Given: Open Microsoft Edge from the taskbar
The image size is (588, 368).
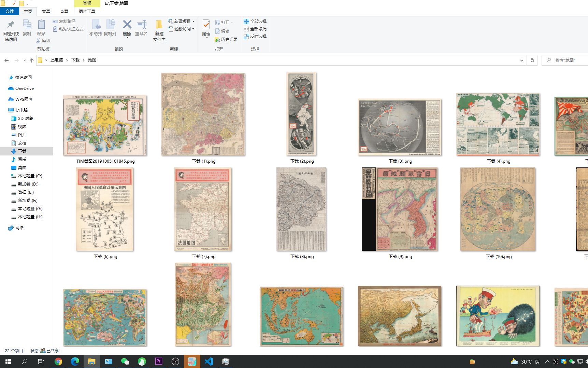Looking at the screenshot, I should [x=75, y=362].
